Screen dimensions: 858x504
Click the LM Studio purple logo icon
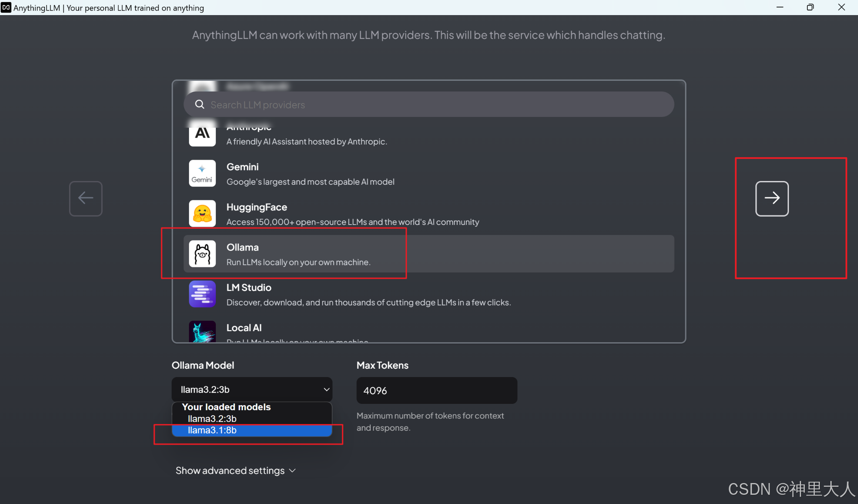pyautogui.click(x=202, y=294)
